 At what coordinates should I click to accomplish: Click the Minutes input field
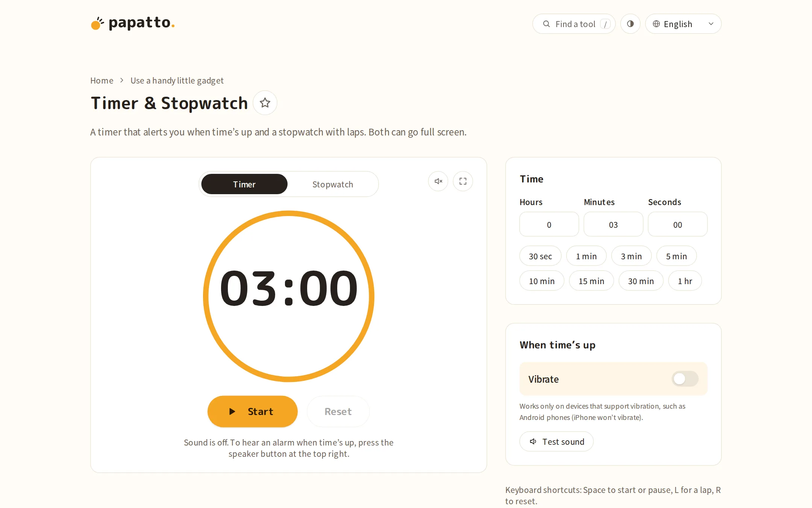point(613,224)
